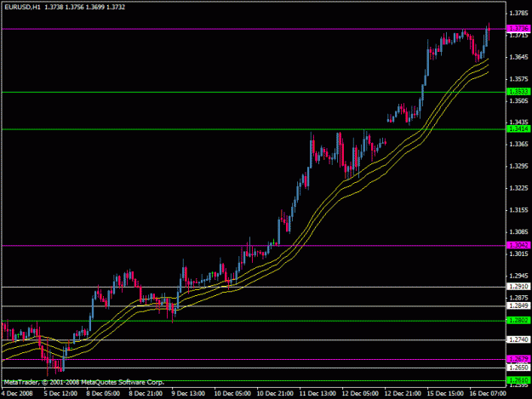The width and height of the screenshot is (532, 399).
Task: Select the magenta 1.3042 price label
Action: click(518, 245)
